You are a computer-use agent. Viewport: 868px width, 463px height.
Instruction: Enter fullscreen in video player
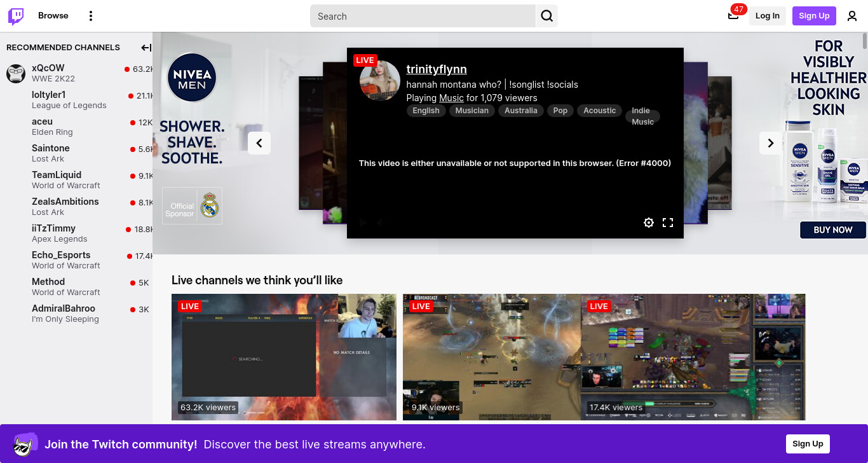668,223
